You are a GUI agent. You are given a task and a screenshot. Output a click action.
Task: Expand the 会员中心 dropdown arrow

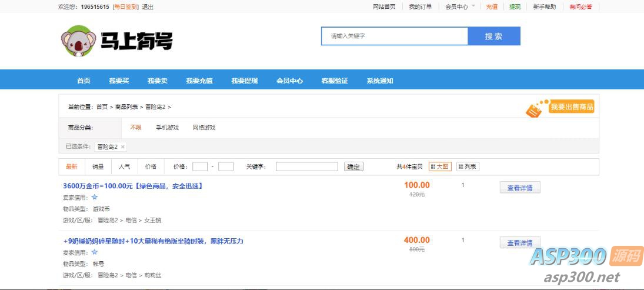(473, 6)
